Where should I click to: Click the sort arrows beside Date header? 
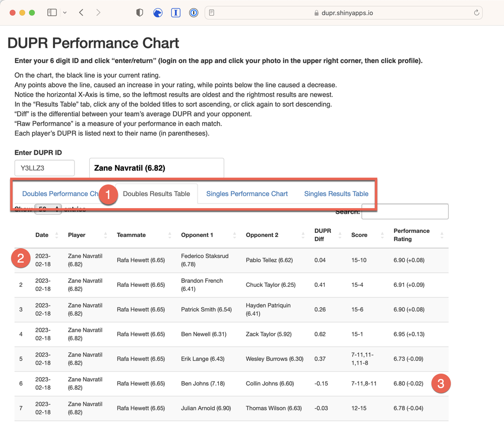pos(55,235)
